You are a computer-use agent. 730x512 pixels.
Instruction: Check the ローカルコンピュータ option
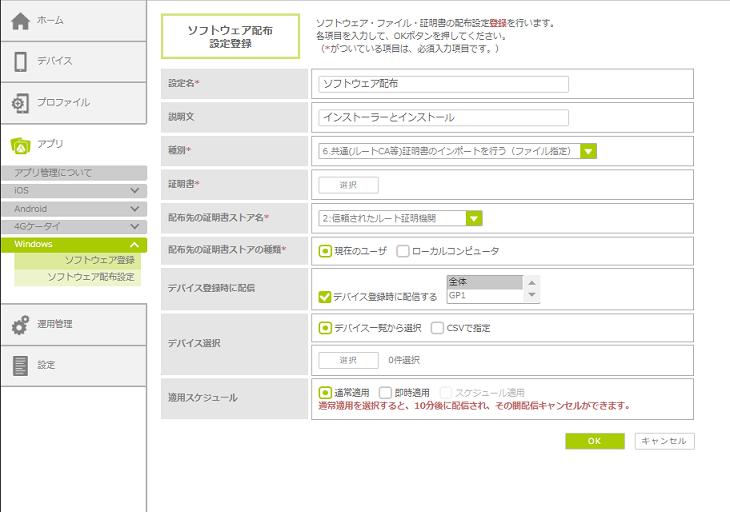pos(403,251)
